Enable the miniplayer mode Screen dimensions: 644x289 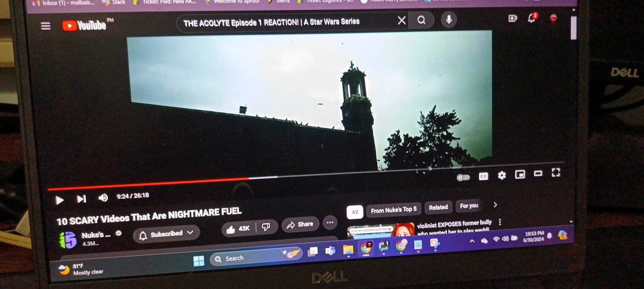pos(519,174)
